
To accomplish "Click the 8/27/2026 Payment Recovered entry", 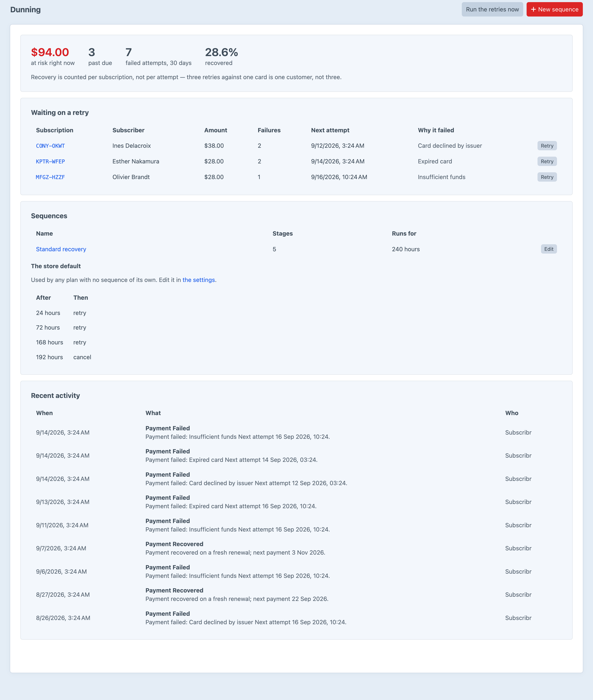I will tap(296, 595).
